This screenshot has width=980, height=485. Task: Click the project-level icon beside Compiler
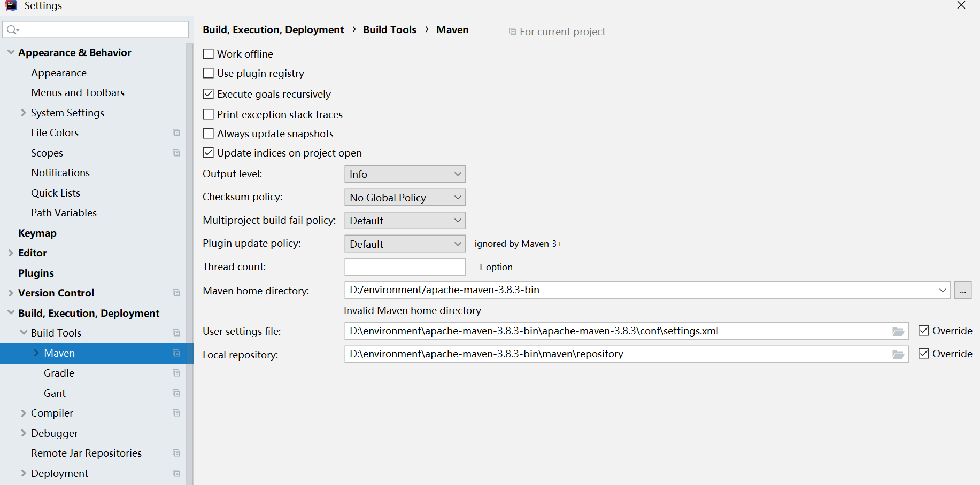tap(176, 413)
